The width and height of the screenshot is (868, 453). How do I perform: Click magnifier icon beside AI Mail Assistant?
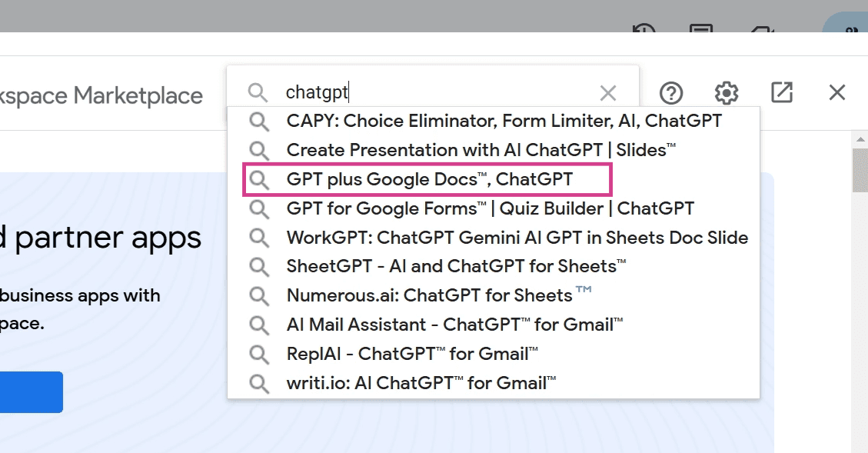pyautogui.click(x=258, y=325)
